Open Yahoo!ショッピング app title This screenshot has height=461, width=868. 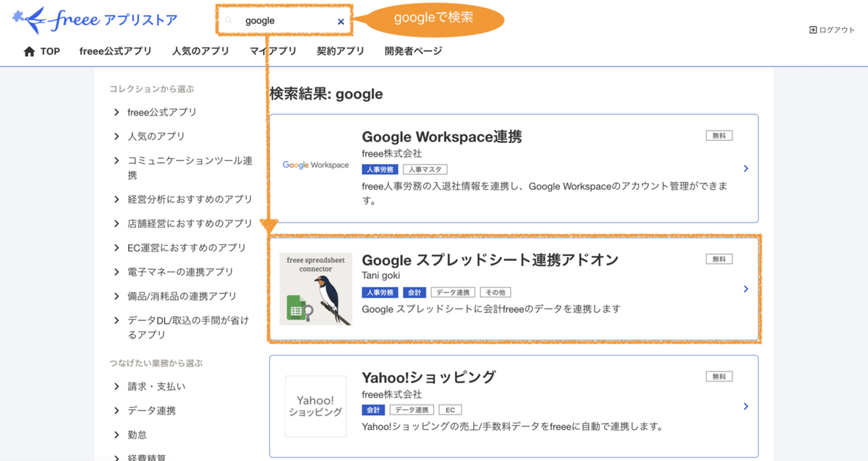(x=429, y=377)
